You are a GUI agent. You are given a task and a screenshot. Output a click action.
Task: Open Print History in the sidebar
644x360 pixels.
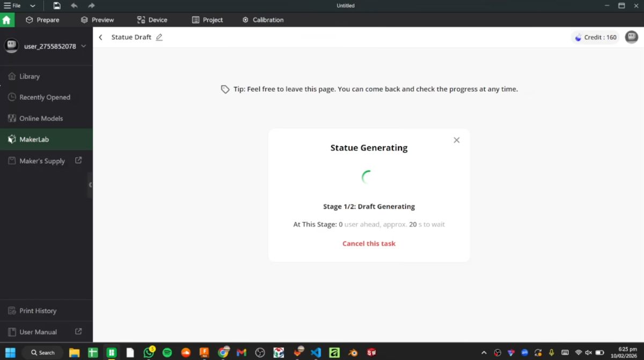[x=46, y=311]
